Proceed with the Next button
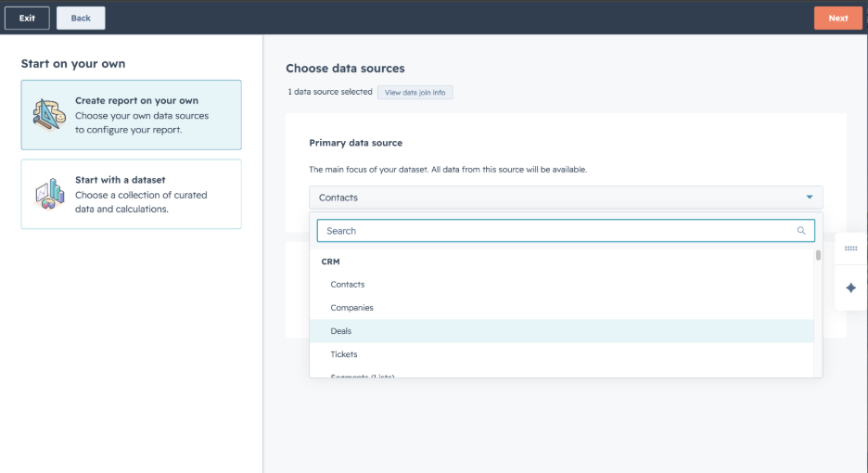 click(x=837, y=19)
